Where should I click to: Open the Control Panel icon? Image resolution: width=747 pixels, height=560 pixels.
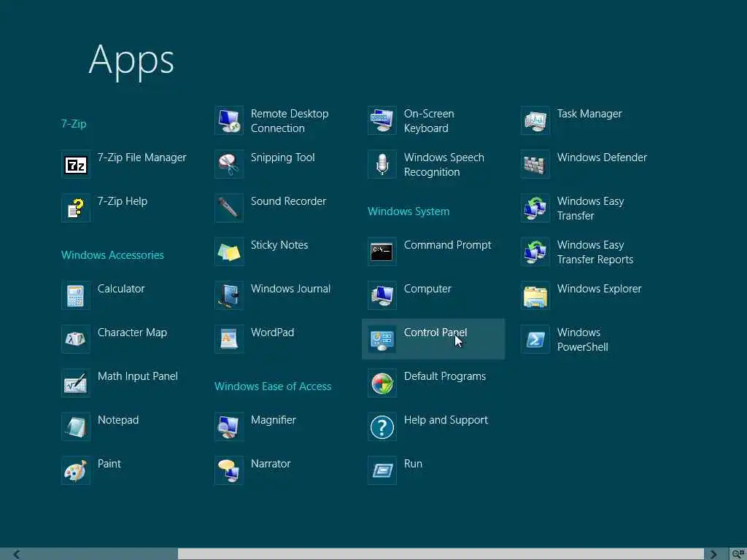tap(382, 340)
